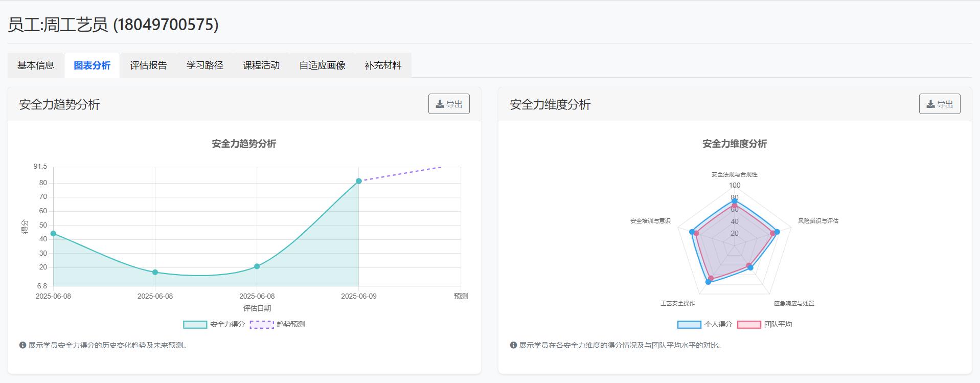Open the 基本信息 tab
This screenshot has width=980, height=383.
coord(36,65)
